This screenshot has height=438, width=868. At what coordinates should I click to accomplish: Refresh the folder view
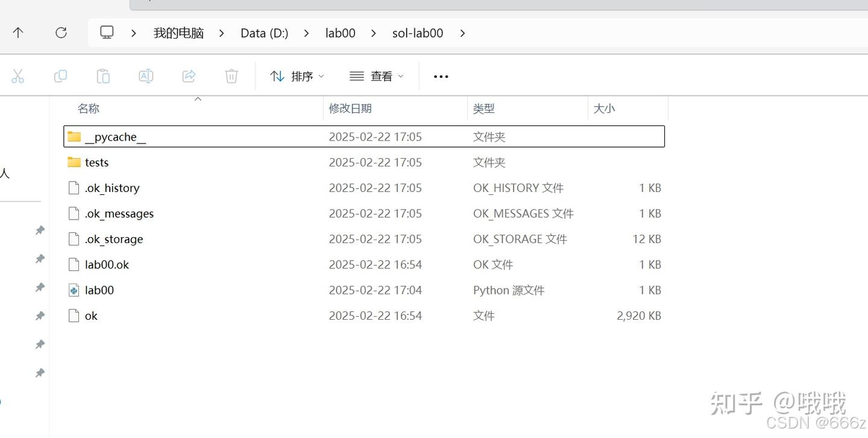[x=61, y=33]
